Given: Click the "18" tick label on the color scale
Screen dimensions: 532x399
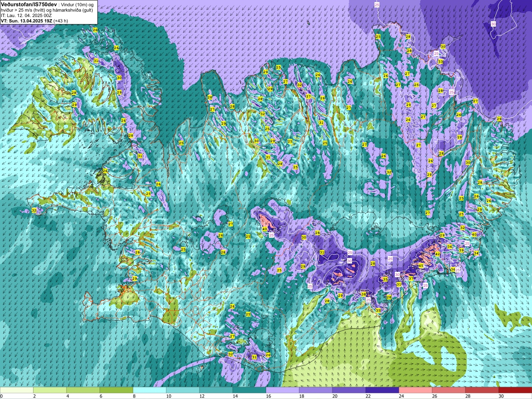Looking at the screenshot, I should (301, 396).
